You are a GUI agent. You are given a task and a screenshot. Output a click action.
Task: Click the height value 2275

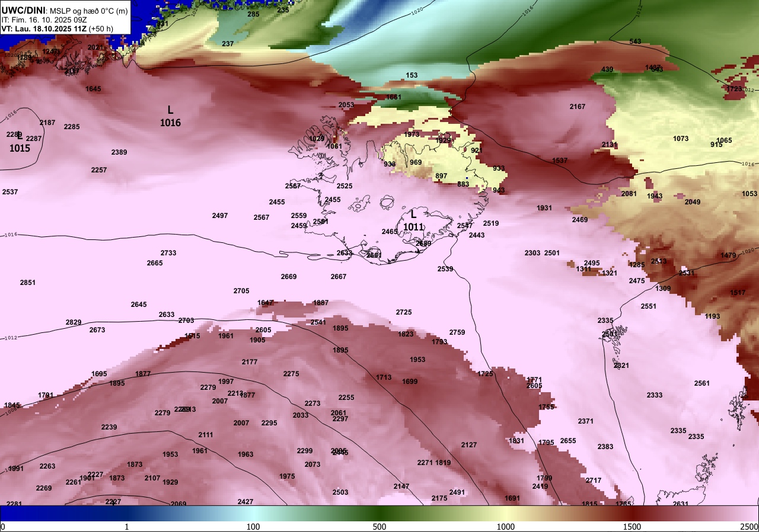tap(291, 374)
